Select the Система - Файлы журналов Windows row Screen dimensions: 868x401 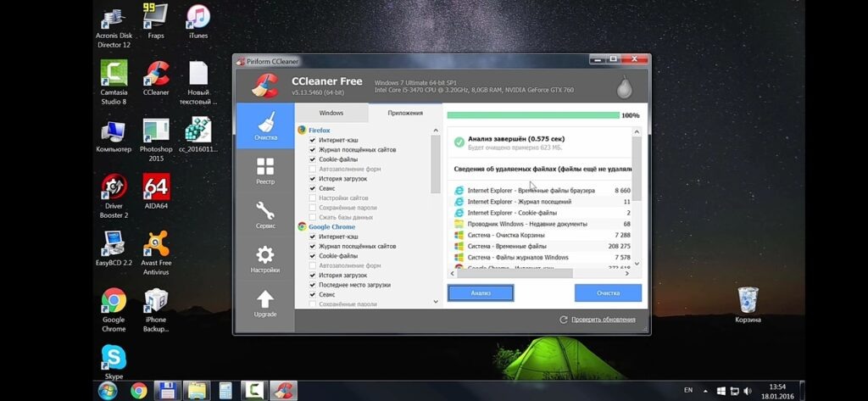pos(542,257)
